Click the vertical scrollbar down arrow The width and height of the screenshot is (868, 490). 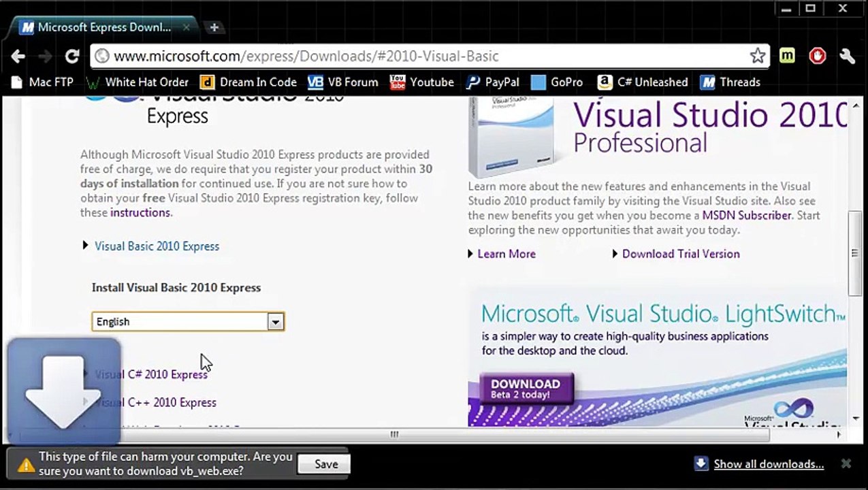tap(856, 419)
